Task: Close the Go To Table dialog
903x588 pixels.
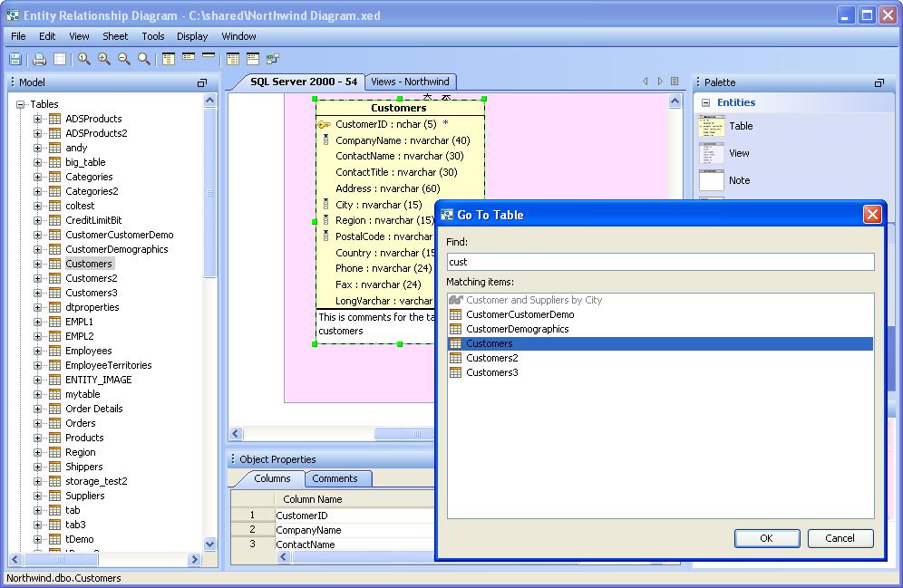Action: (872, 215)
